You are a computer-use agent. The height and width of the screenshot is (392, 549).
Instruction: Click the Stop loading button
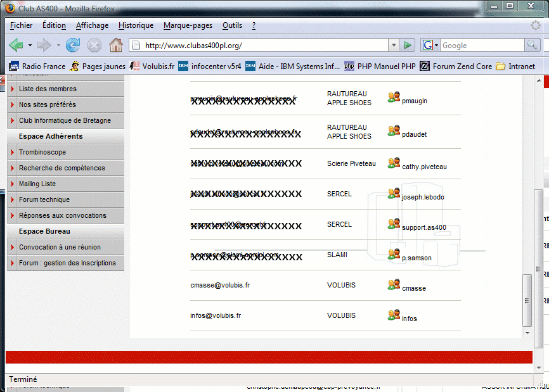pyautogui.click(x=94, y=45)
